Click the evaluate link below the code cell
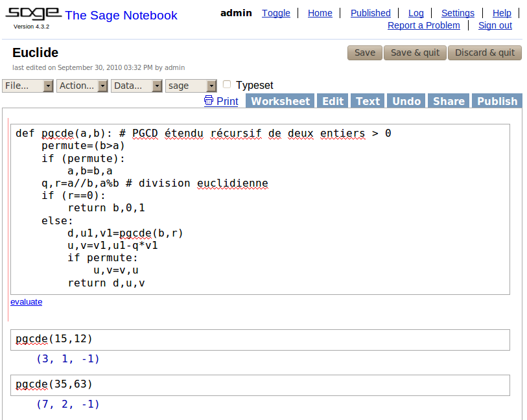The image size is (527, 420). (26, 302)
